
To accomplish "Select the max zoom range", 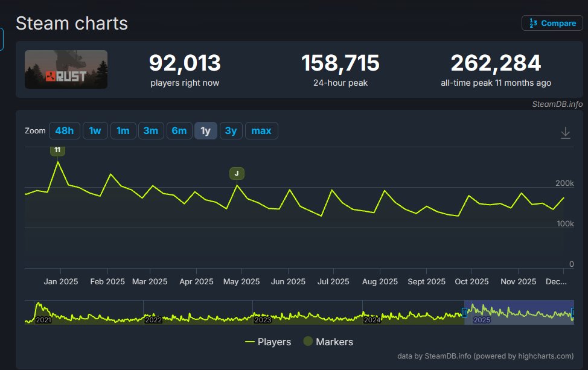I will coord(261,131).
